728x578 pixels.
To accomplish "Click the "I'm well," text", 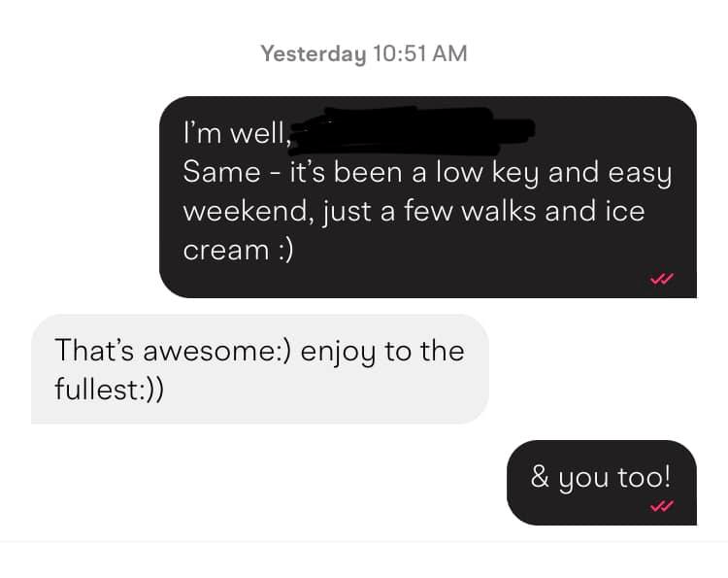I will click(237, 134).
